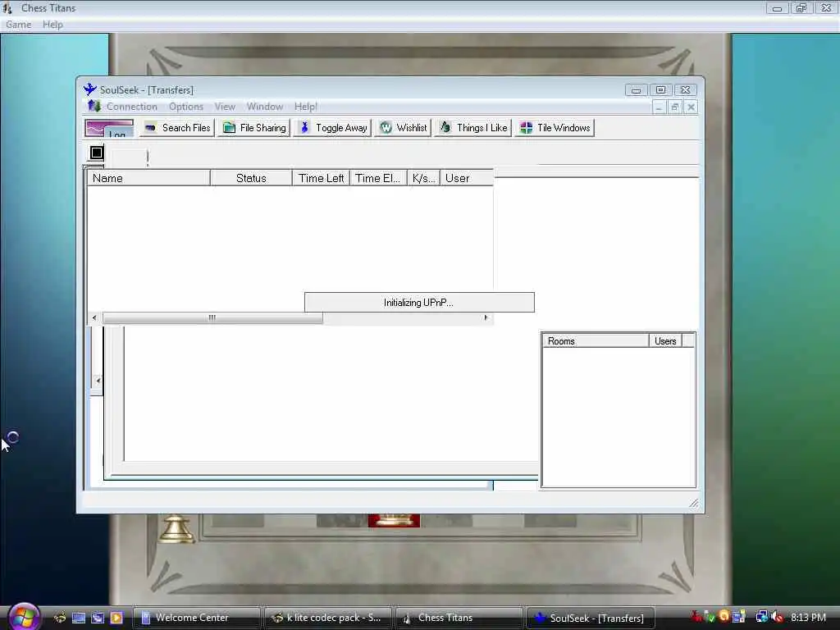Switch to Chess Titans taskbar button
This screenshot has width=840, height=630.
tap(459, 618)
